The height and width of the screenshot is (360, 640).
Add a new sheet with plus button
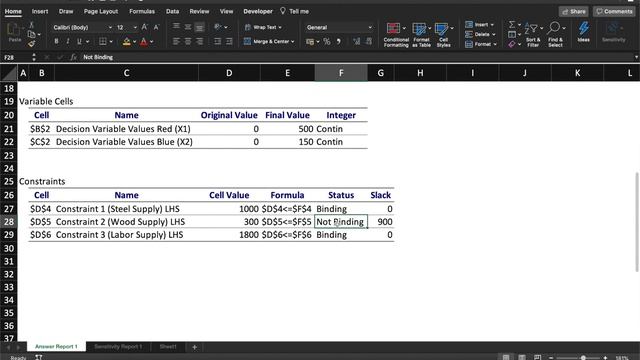(194, 347)
